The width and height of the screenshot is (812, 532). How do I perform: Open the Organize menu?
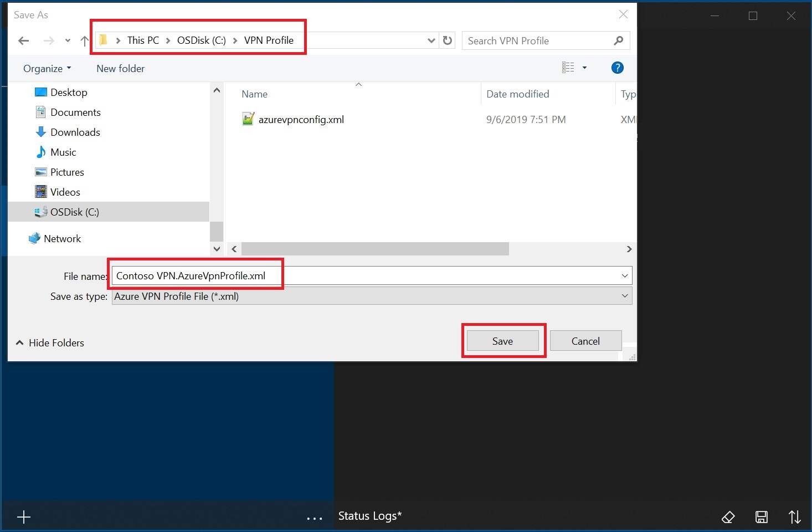point(47,68)
